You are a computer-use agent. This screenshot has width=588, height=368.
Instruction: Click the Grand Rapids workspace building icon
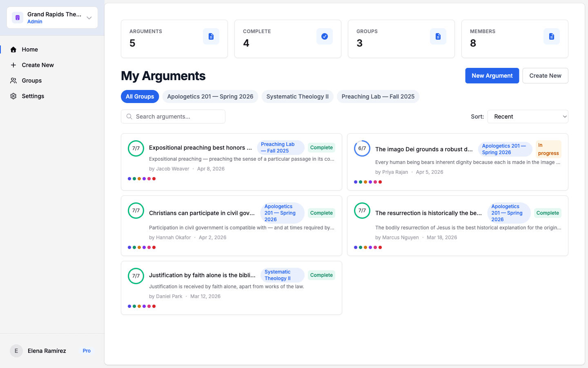coord(17,18)
